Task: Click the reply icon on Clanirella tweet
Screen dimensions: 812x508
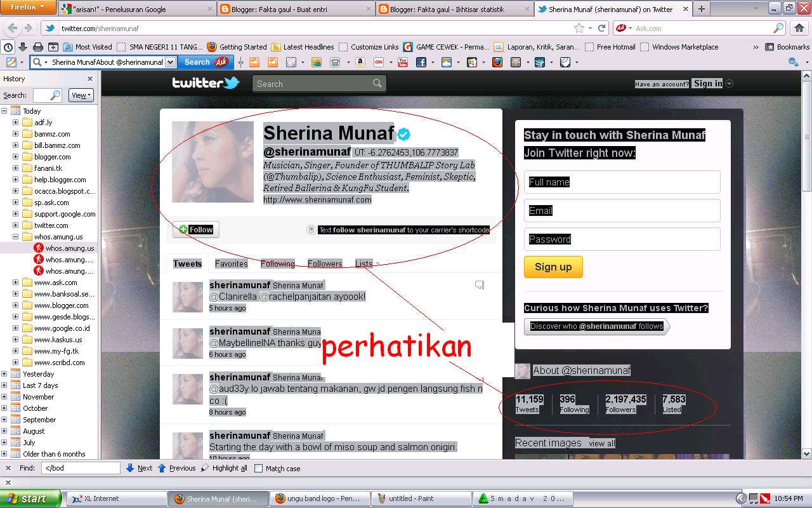Action: click(480, 285)
